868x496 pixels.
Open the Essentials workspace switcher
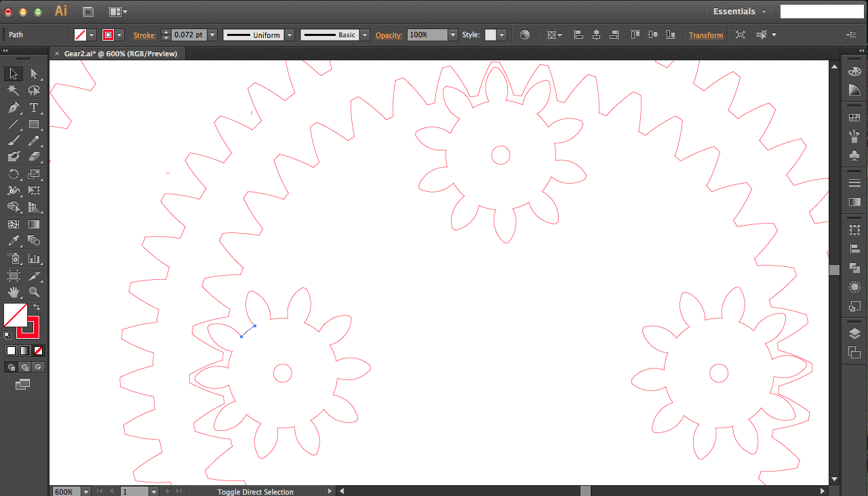click(738, 12)
